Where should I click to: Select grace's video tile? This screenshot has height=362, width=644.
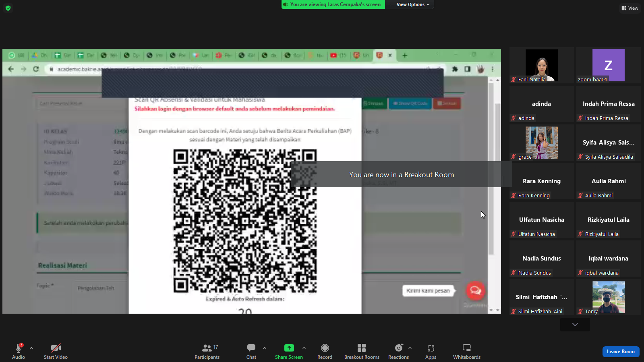click(542, 143)
